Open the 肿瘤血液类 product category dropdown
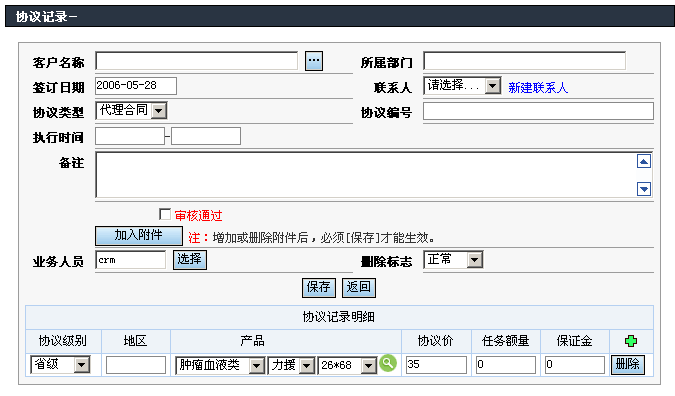The height and width of the screenshot is (396, 675). pos(220,365)
